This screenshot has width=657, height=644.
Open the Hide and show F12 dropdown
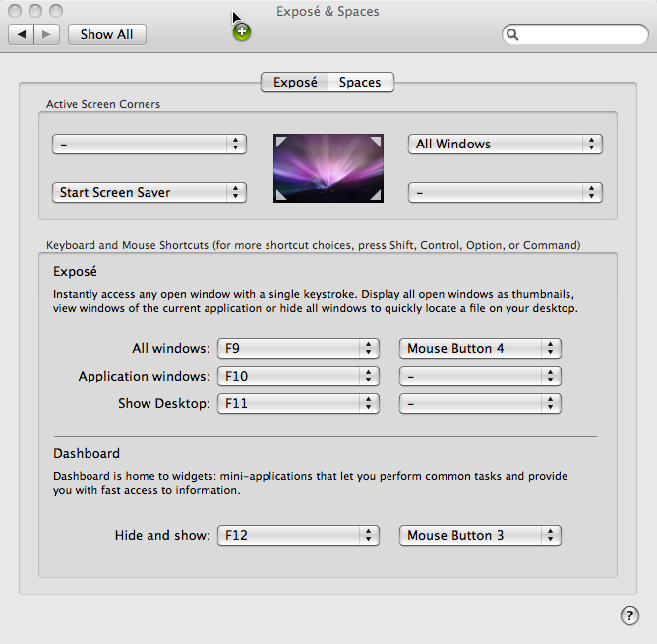[x=298, y=536]
